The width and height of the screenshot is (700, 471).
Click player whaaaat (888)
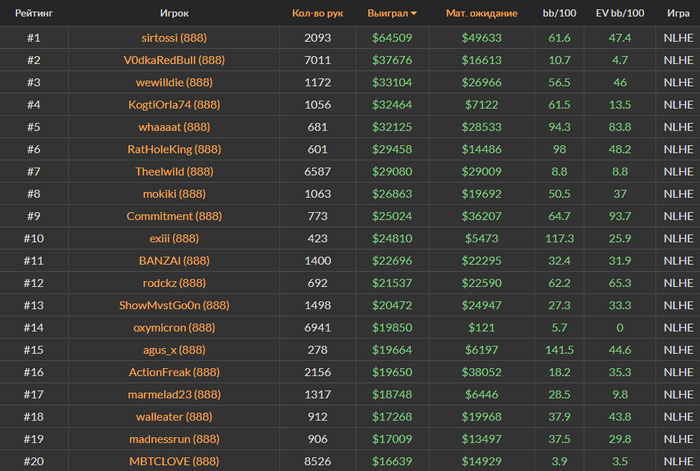174,127
